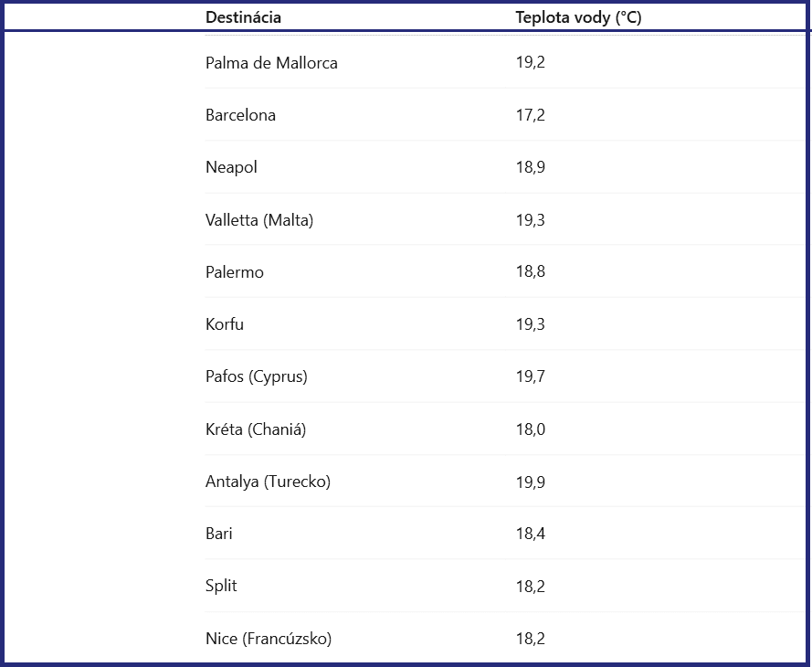Click the Neapol destination cell

point(231,168)
